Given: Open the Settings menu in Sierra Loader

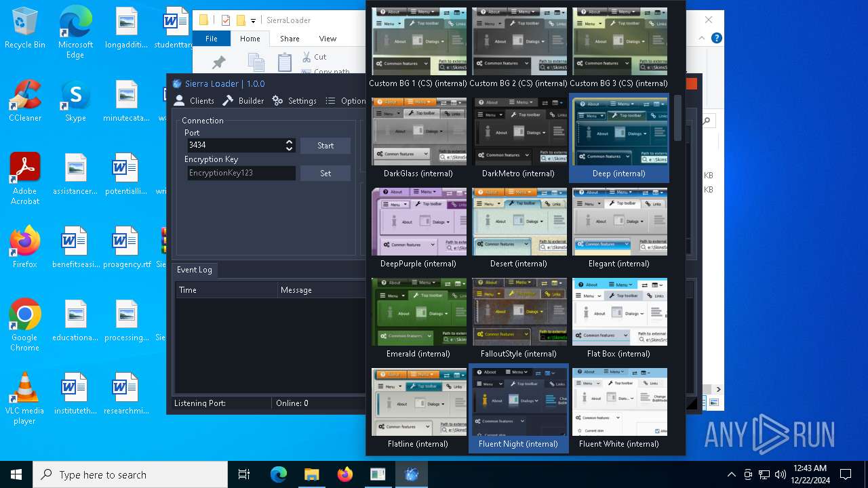Looking at the screenshot, I should click(x=294, y=100).
